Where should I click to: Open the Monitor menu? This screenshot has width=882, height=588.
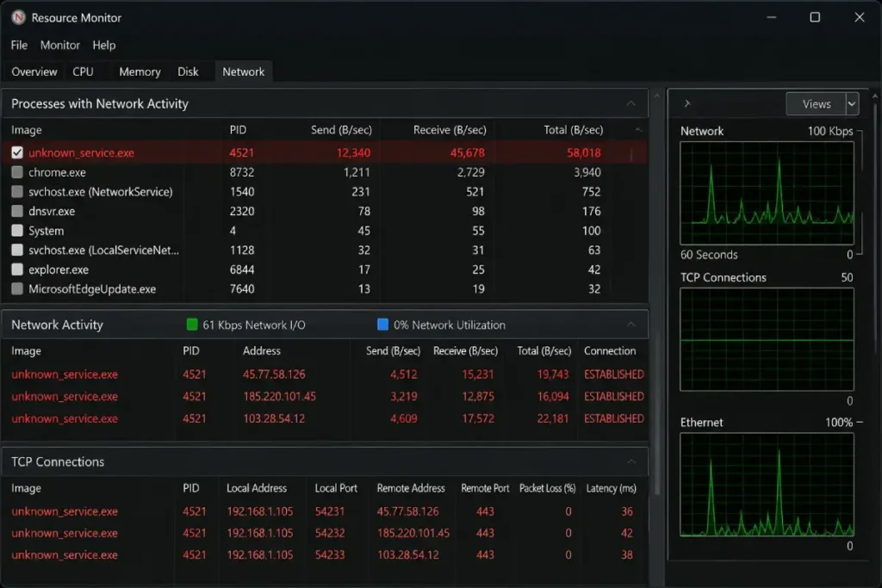tap(60, 45)
